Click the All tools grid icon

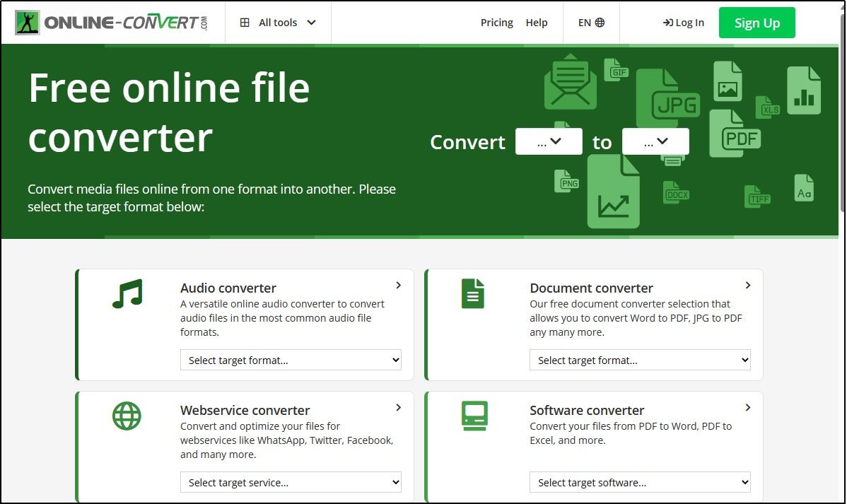(245, 23)
